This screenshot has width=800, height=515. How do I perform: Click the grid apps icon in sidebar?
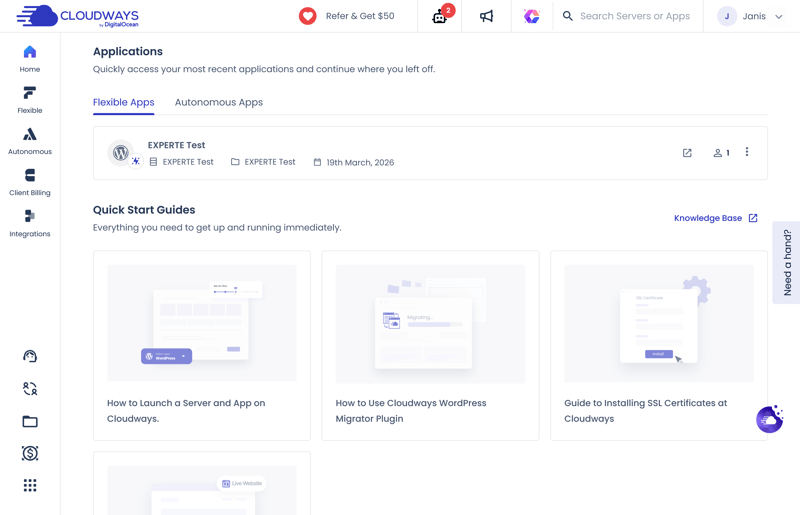(30, 485)
